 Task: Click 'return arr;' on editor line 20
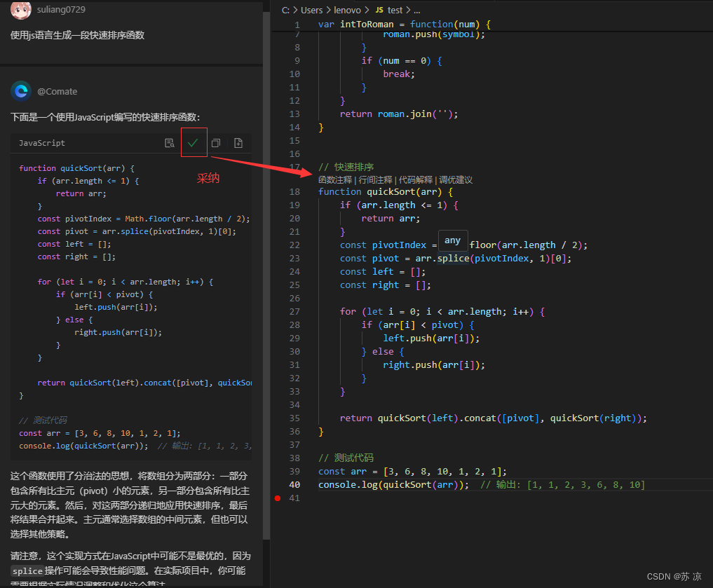391,219
